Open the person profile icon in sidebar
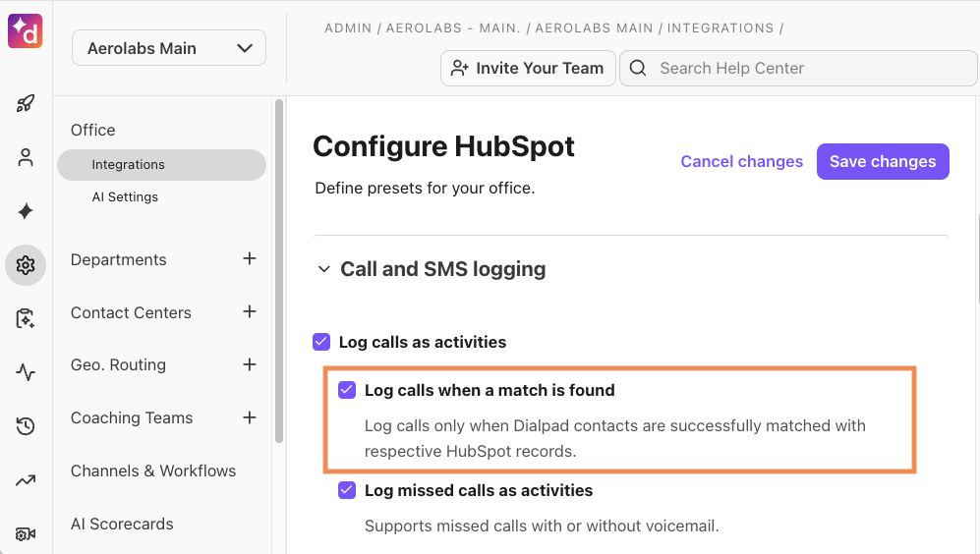The image size is (980, 554). tap(26, 157)
